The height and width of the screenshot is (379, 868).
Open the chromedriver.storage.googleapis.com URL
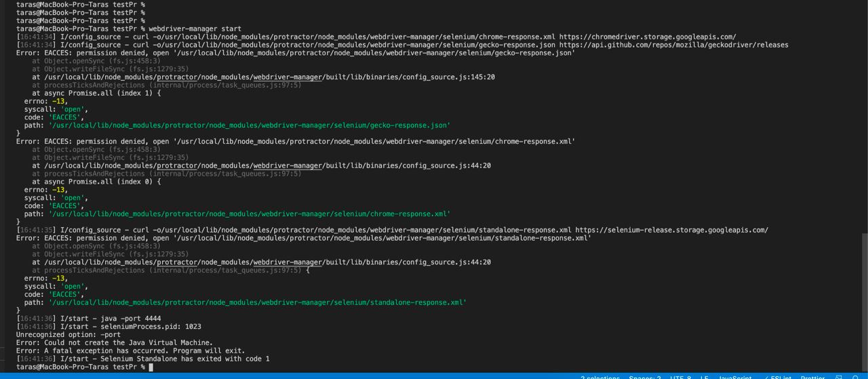click(x=648, y=37)
